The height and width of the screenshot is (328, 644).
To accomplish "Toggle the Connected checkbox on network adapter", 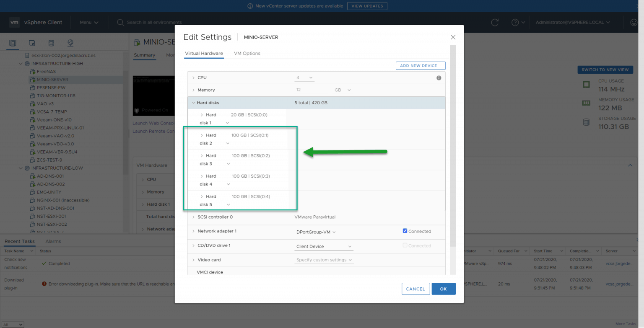I will coord(405,230).
